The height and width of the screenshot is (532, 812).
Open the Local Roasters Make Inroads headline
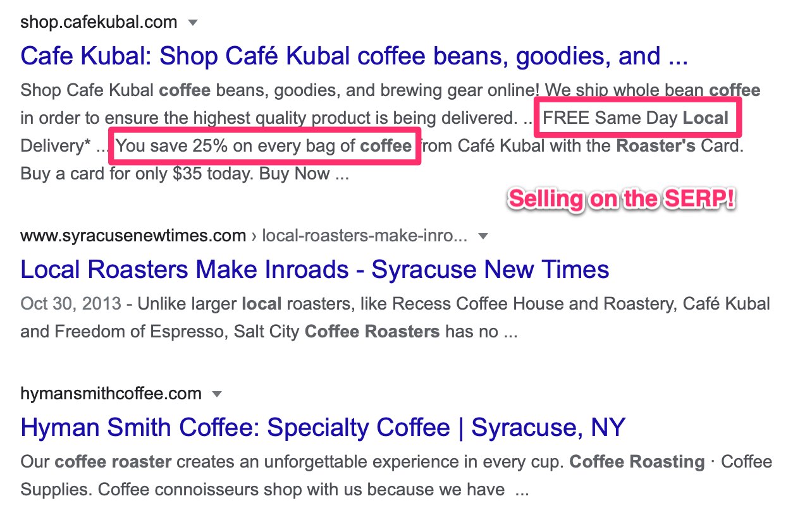click(x=314, y=270)
